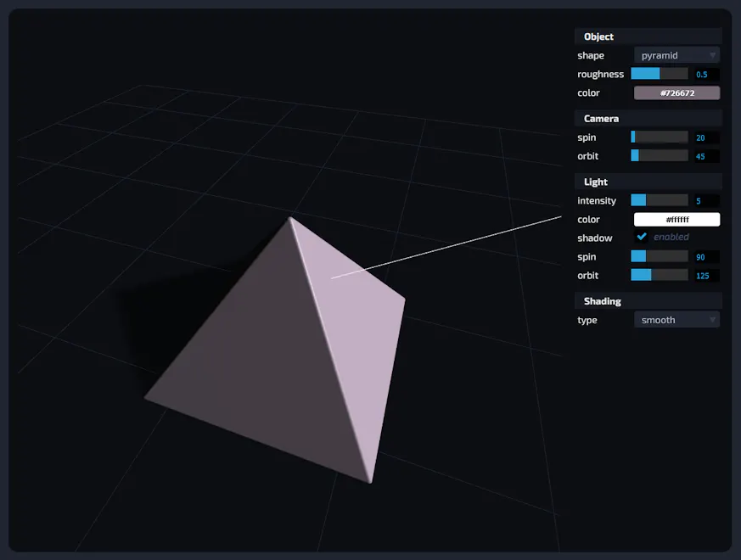This screenshot has height=560, width=741.
Task: Click the dropdown arrow beside pyramid
Action: click(714, 55)
